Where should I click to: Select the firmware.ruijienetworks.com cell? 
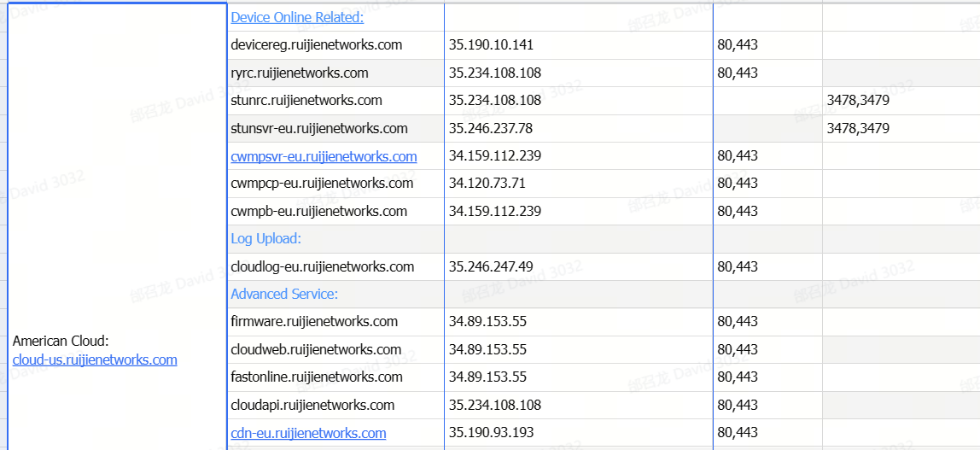[335, 321]
